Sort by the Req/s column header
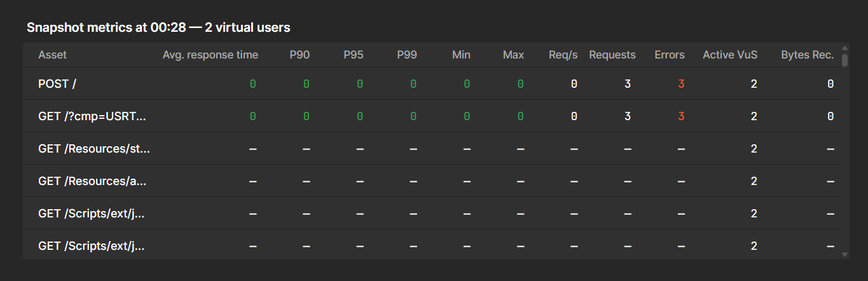Screen dimensions: 868x281 [x=563, y=55]
